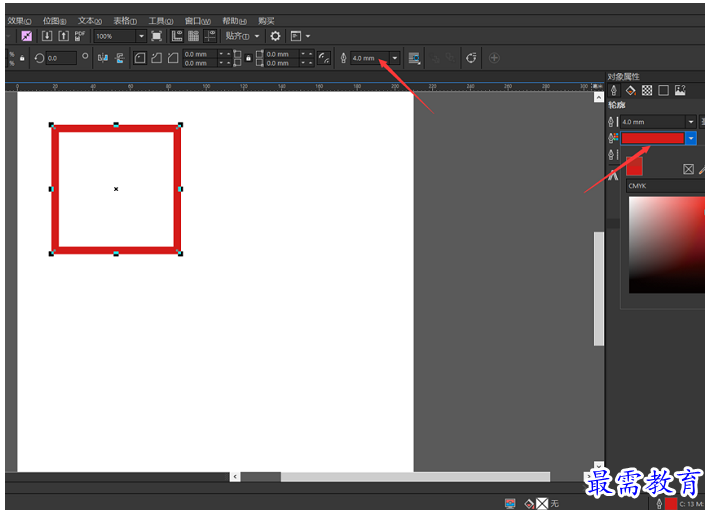Open the options gear icon
This screenshot has width=709, height=514.
[x=275, y=36]
